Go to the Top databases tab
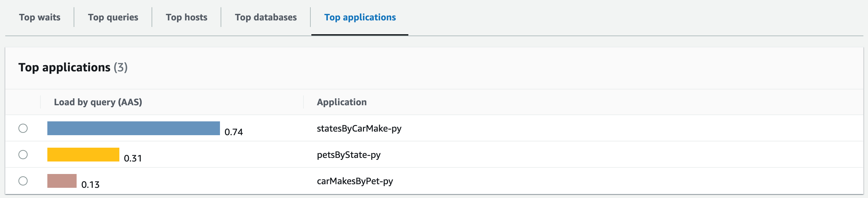 point(266,17)
